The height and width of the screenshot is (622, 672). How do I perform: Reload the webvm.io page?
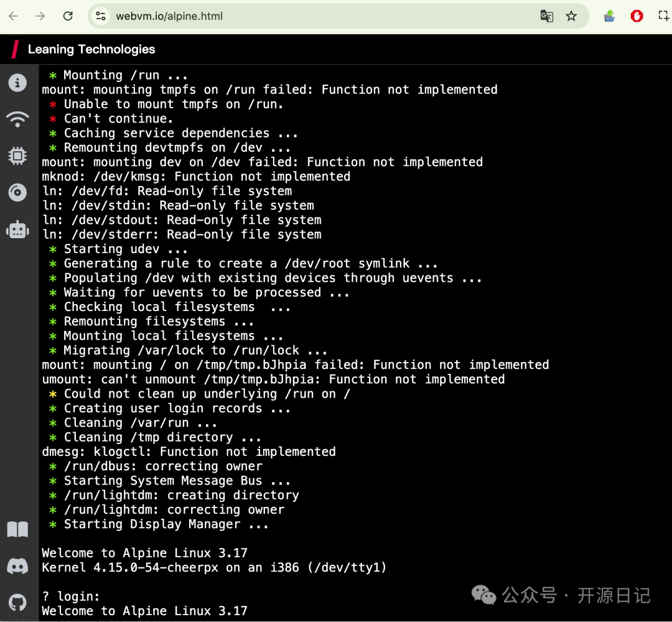68,16
